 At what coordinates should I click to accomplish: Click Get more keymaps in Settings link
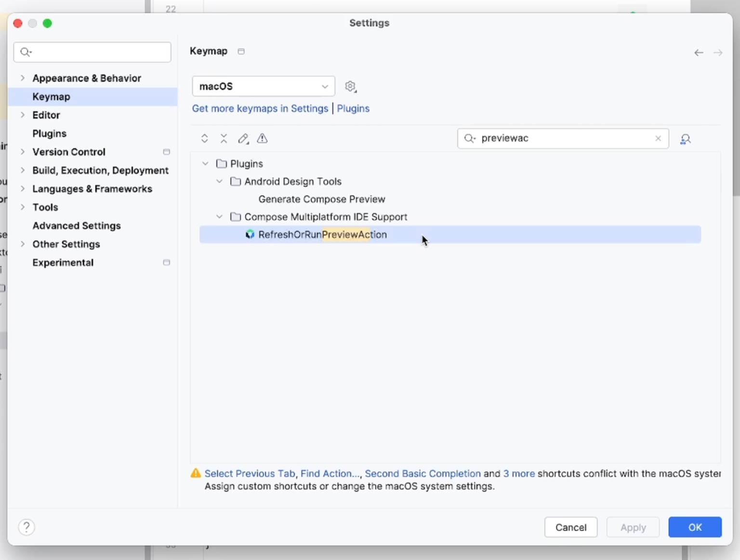click(260, 108)
